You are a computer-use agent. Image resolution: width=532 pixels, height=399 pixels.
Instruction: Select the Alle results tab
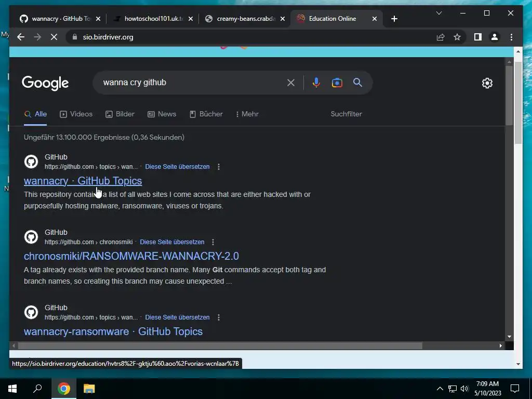[x=36, y=114]
